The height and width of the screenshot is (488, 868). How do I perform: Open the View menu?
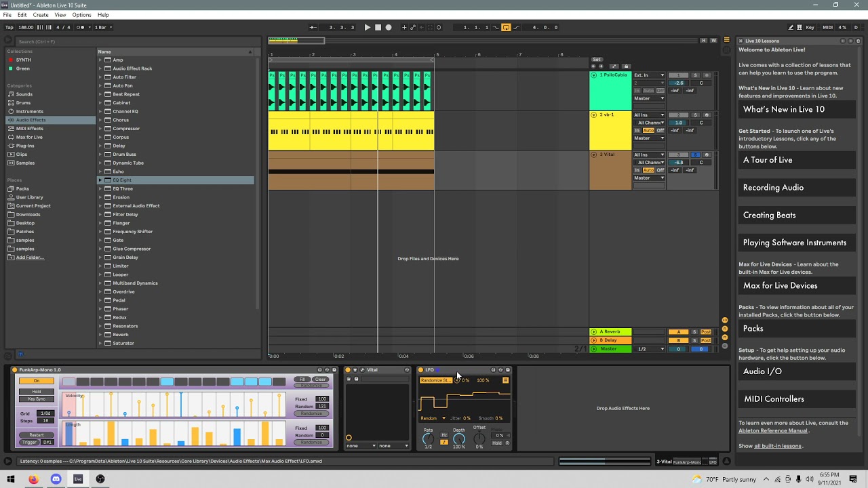pos(60,15)
